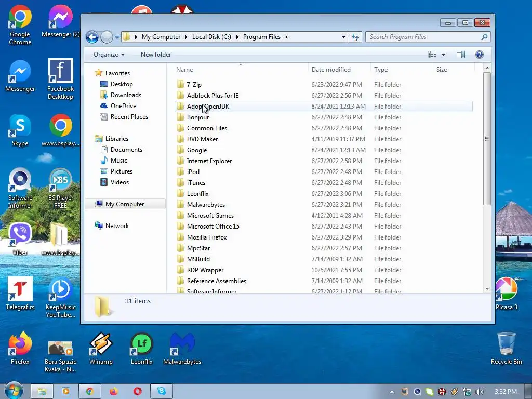Screen dimensions: 532x399
Task: Click the New folder button
Action: pyautogui.click(x=156, y=55)
